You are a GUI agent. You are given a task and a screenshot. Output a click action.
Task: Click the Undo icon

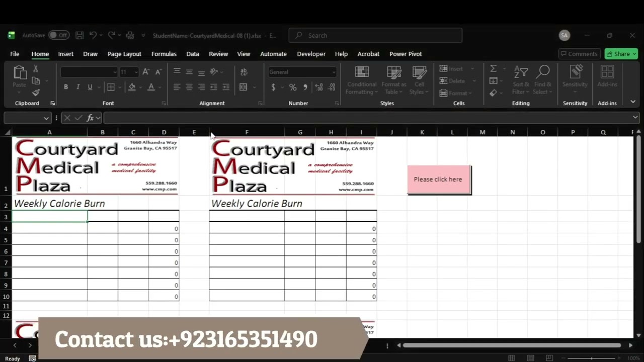(x=93, y=35)
